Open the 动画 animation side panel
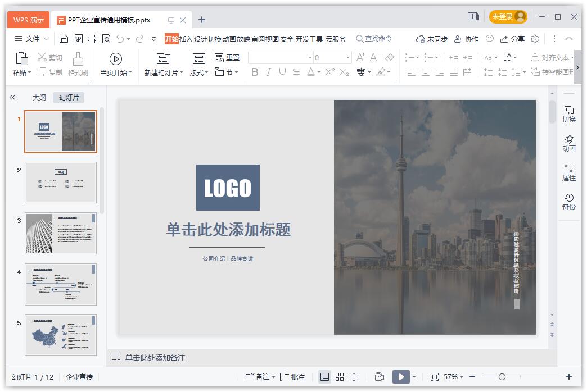 tap(568, 143)
